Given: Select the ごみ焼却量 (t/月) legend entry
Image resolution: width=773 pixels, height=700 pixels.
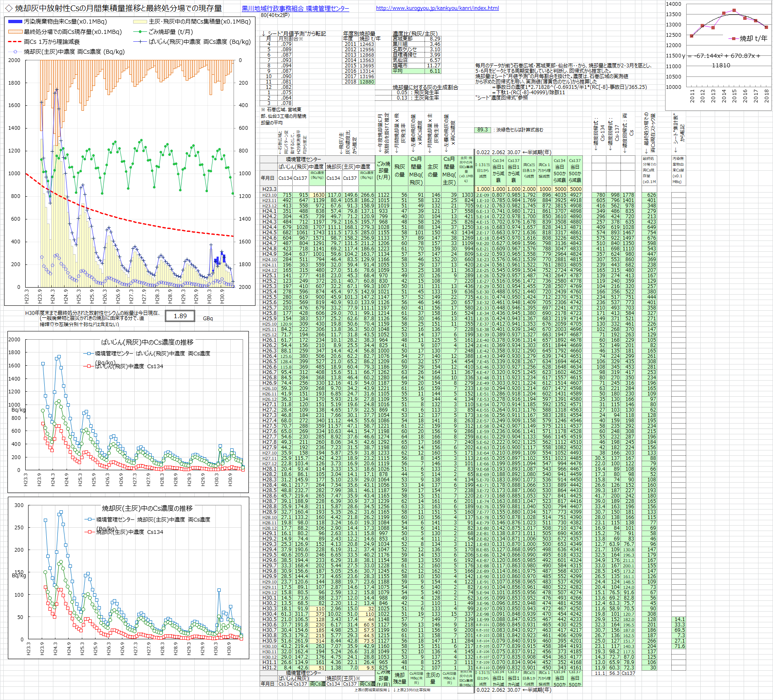Looking at the screenshot, I should (x=163, y=32).
